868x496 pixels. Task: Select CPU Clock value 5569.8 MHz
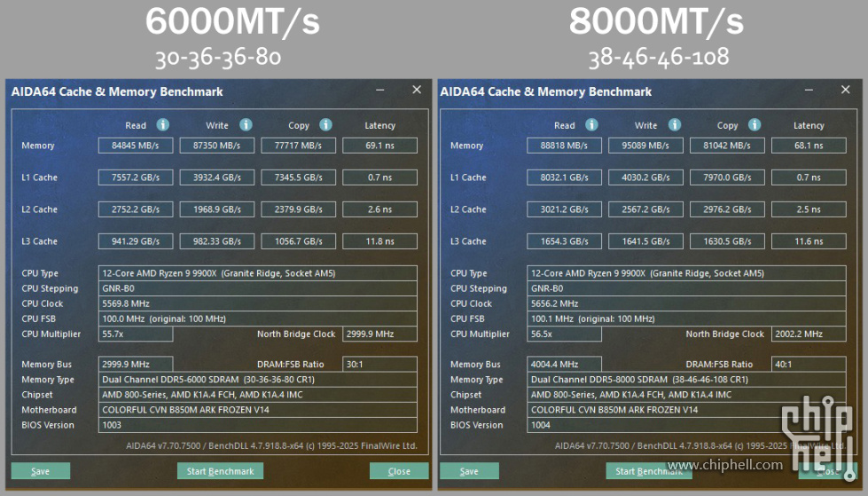(257, 303)
